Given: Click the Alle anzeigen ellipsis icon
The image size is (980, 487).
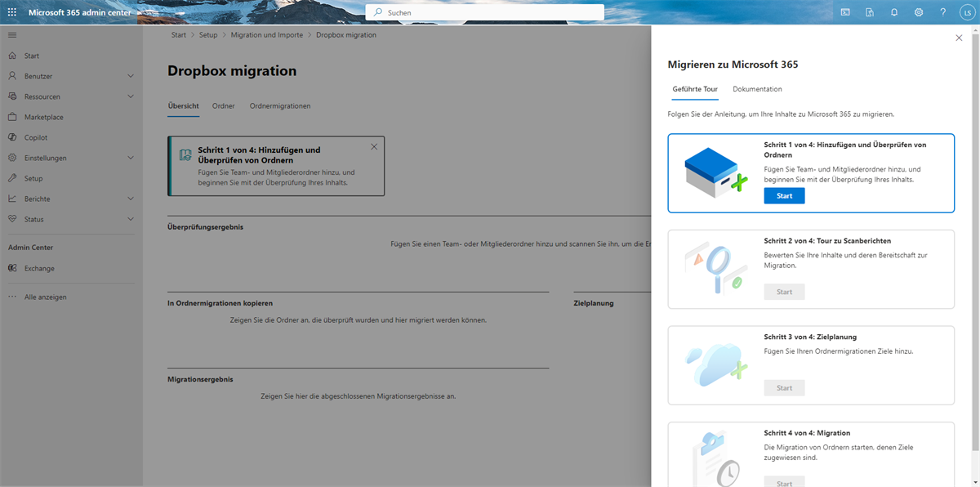Looking at the screenshot, I should [x=12, y=297].
